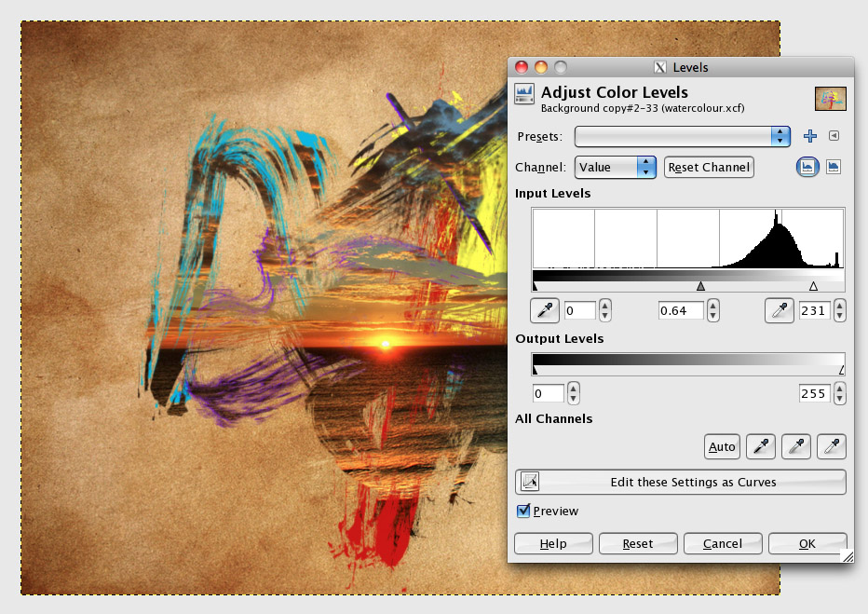Click stepper arrows beside input white 231
The image size is (868, 614).
840,310
